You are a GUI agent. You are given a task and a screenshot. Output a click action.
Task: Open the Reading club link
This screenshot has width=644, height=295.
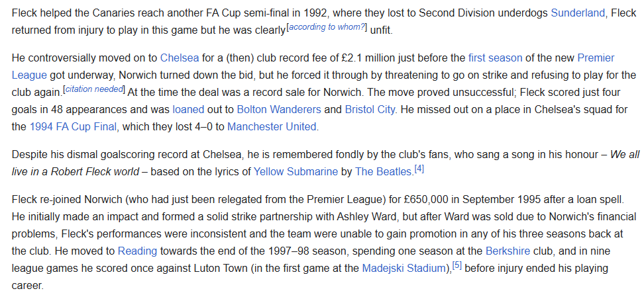tap(137, 251)
